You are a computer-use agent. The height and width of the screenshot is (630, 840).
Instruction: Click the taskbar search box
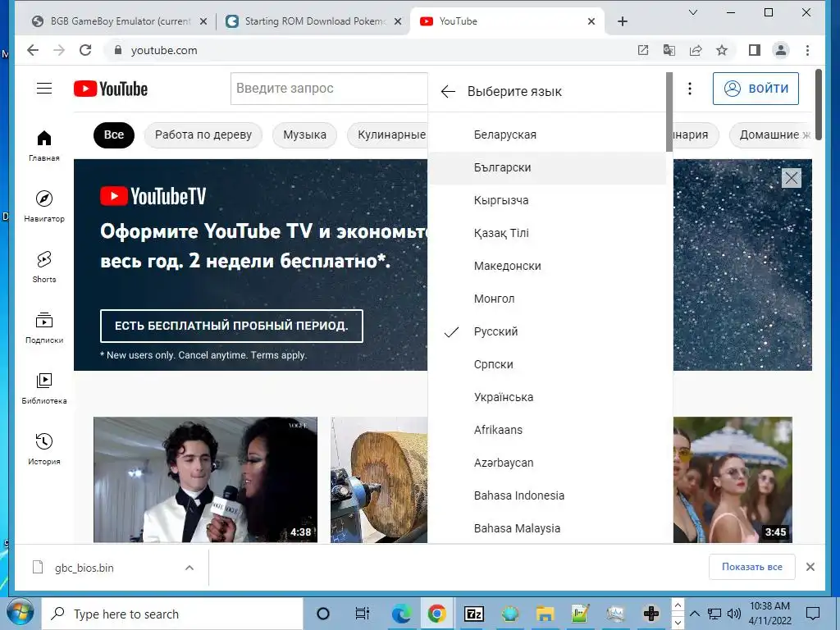[x=172, y=614]
